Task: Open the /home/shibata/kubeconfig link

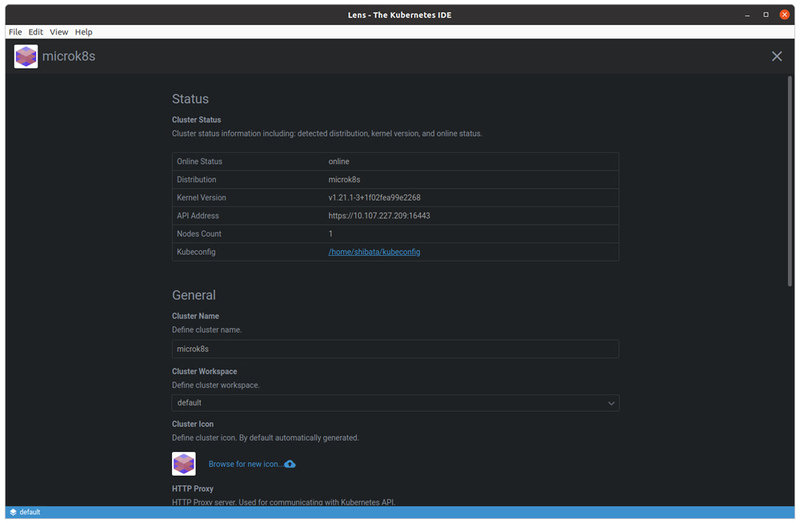Action: (374, 252)
